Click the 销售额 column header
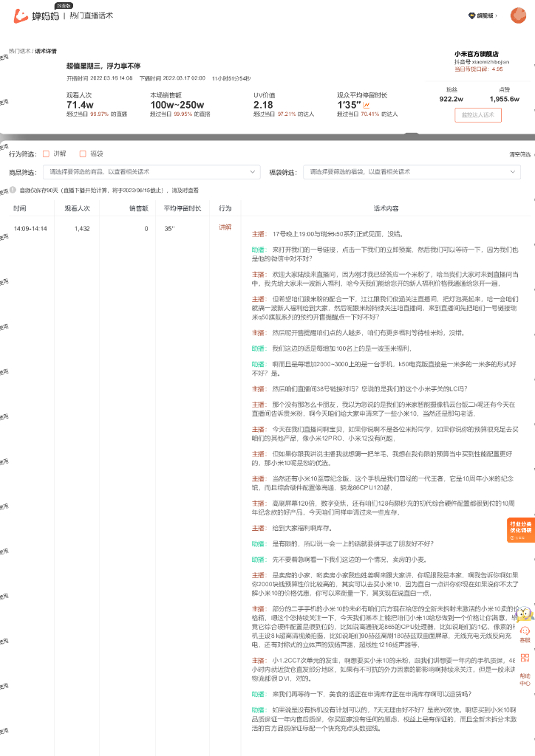Viewport: 535px width, 756px height. tap(138, 208)
